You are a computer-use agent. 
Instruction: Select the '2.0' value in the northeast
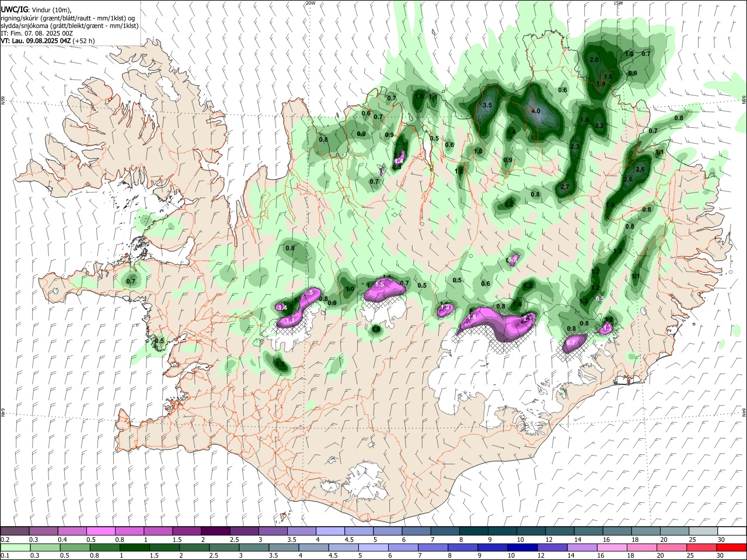point(595,60)
